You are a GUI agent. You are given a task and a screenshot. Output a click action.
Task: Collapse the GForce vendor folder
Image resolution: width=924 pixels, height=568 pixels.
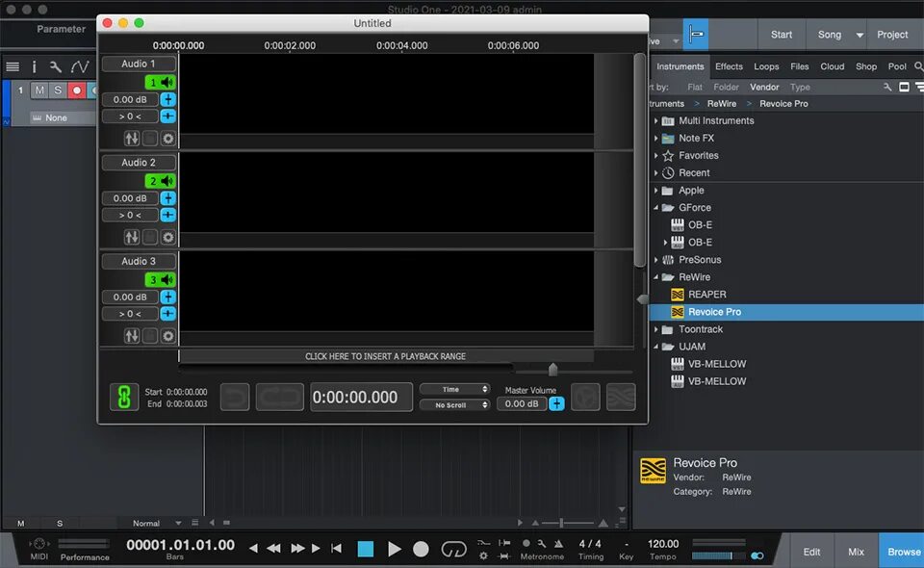point(655,207)
